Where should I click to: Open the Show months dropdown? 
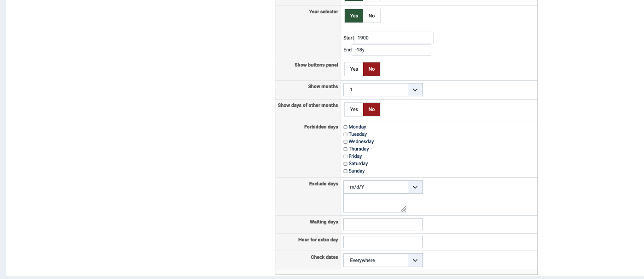coord(382,90)
